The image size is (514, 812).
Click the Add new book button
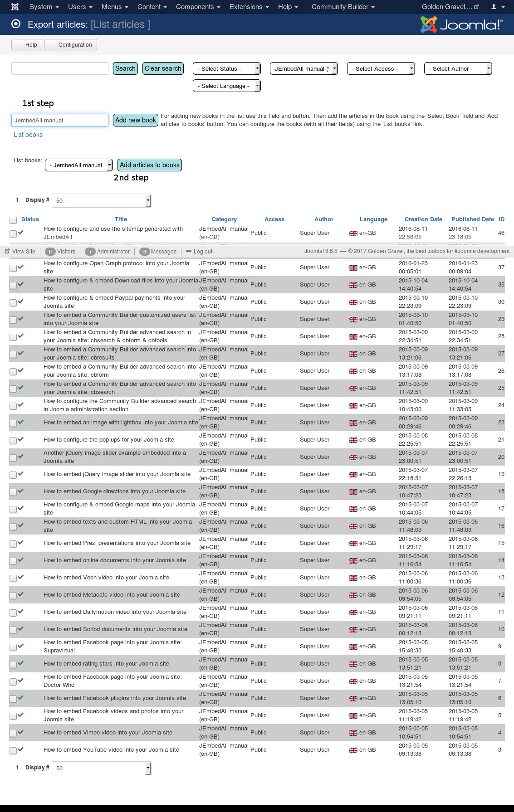click(136, 120)
